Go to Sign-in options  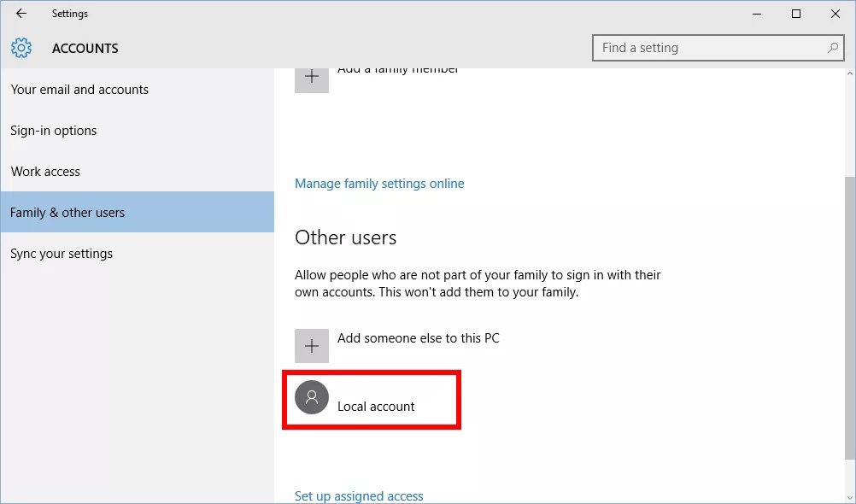pos(53,131)
